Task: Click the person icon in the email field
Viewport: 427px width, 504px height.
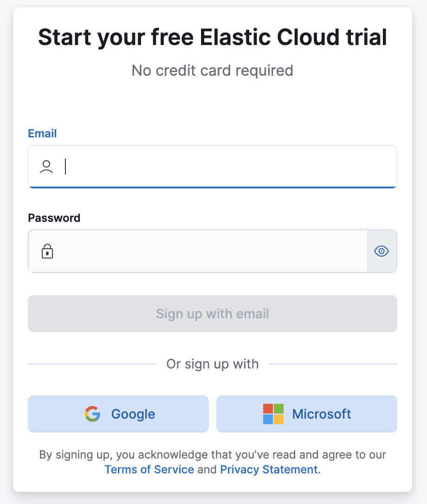Action: click(47, 167)
